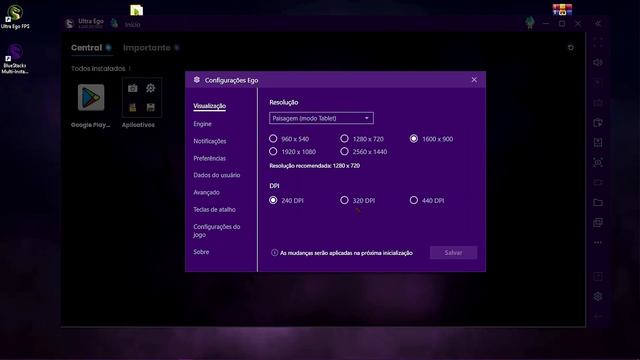Open the Engine settings section

point(202,124)
